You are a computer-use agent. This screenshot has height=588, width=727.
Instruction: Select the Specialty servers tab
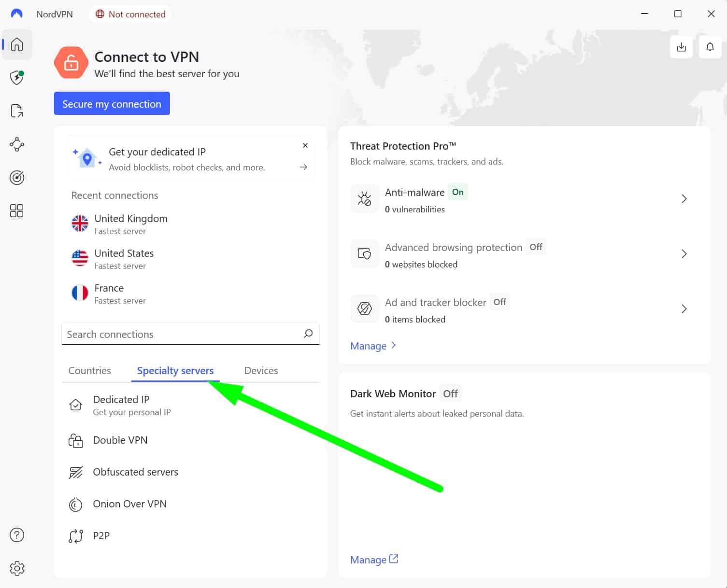tap(175, 370)
